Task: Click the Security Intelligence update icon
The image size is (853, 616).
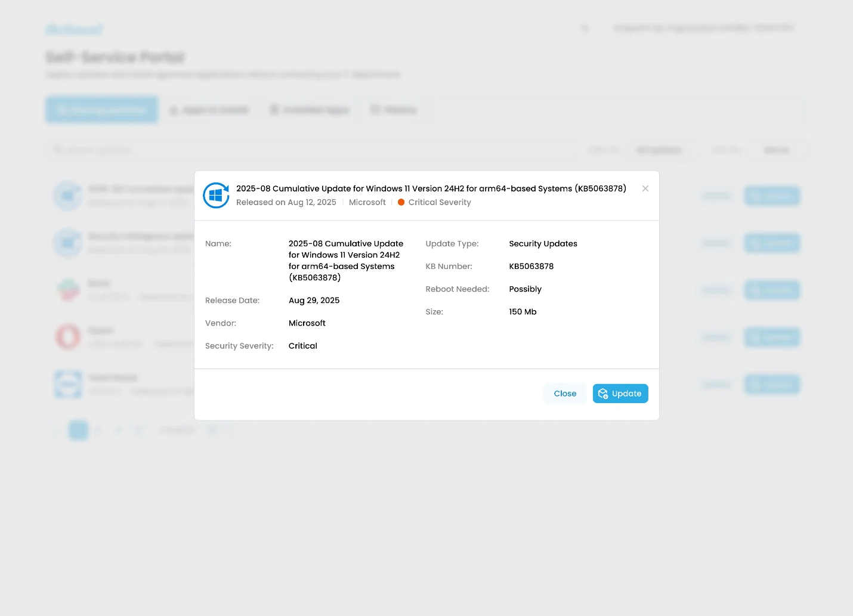Action: tap(68, 243)
